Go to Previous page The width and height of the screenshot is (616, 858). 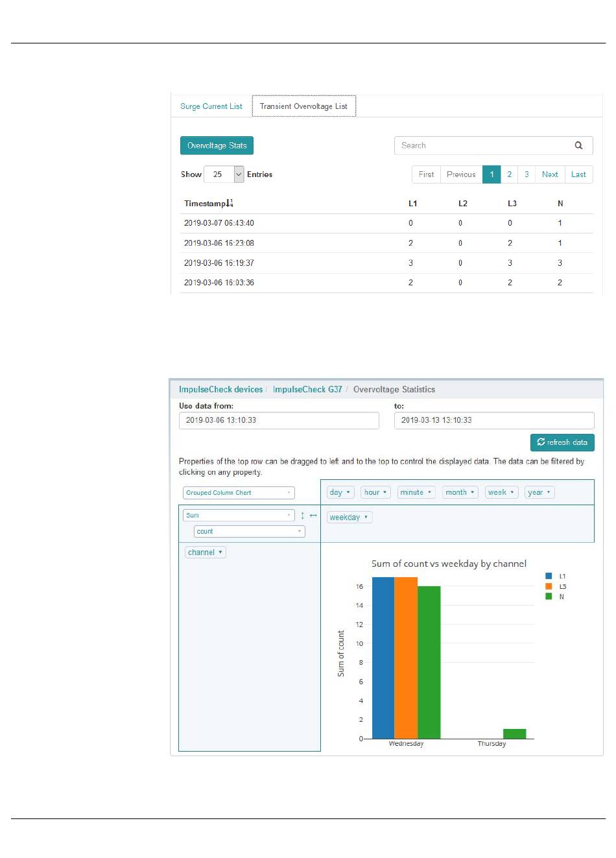coord(461,174)
